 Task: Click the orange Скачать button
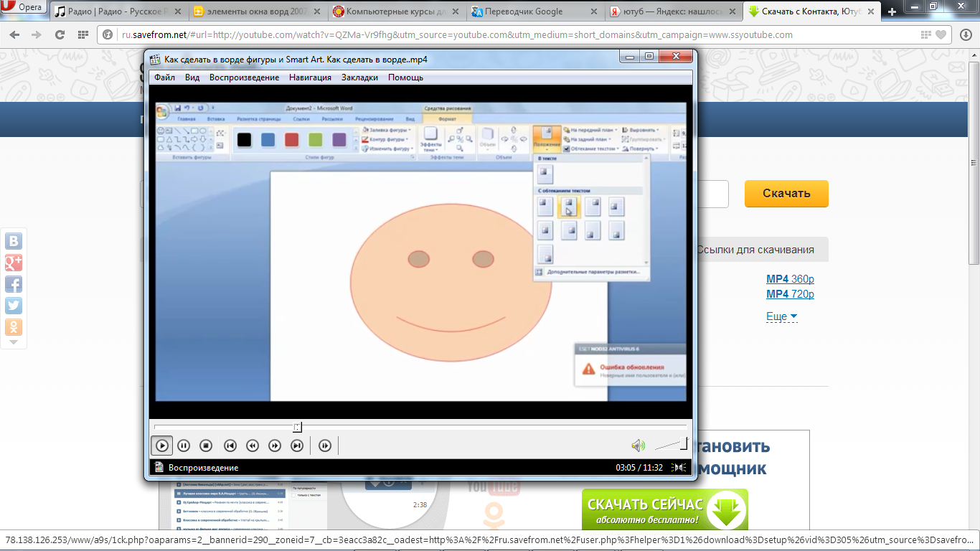786,194
